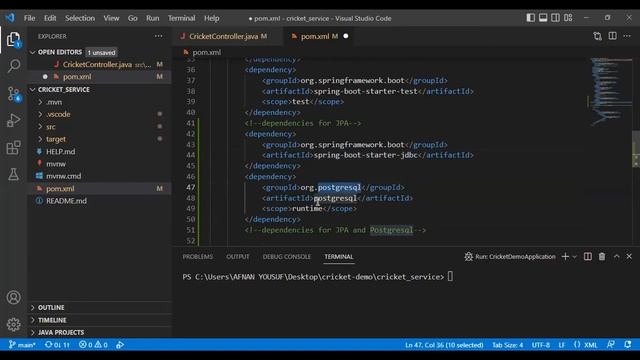This screenshot has height=360, width=640.
Task: Open Customize Layout icon
Action: (x=568, y=18)
